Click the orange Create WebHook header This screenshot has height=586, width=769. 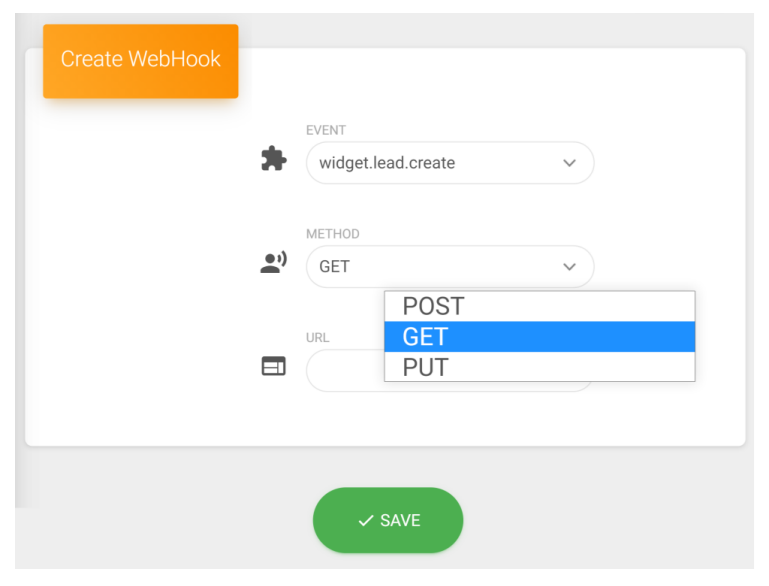[140, 60]
